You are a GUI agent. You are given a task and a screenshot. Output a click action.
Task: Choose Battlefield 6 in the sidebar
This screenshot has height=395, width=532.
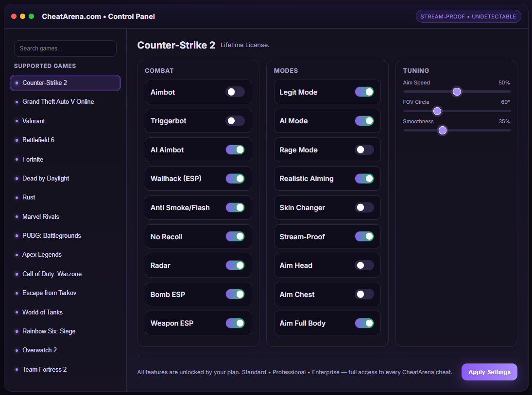(x=65, y=140)
